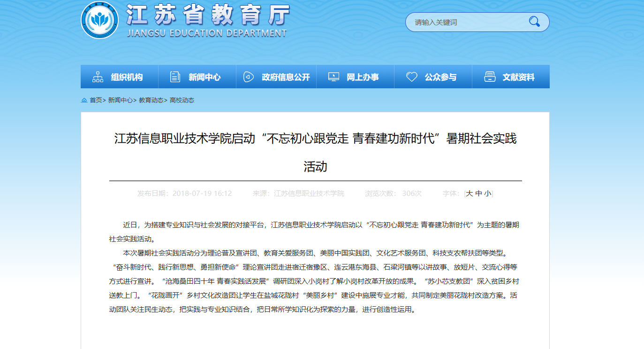Click the home icon in breadcrumb

click(x=84, y=100)
